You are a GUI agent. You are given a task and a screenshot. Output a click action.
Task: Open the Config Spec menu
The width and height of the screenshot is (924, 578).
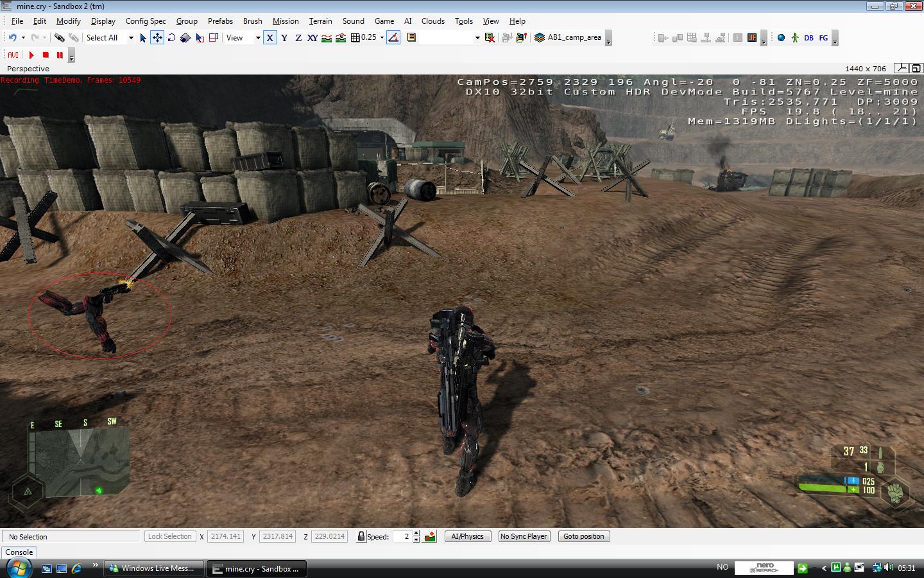[146, 21]
